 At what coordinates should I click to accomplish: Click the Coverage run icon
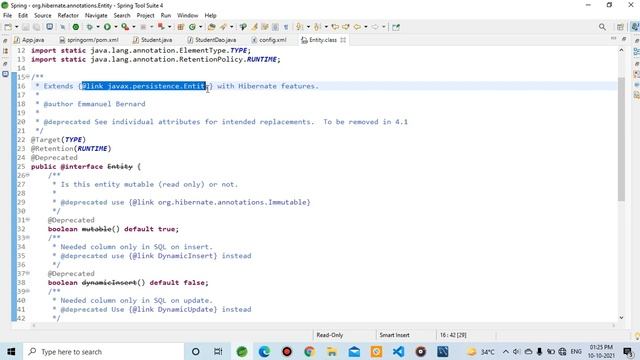click(x=125, y=27)
